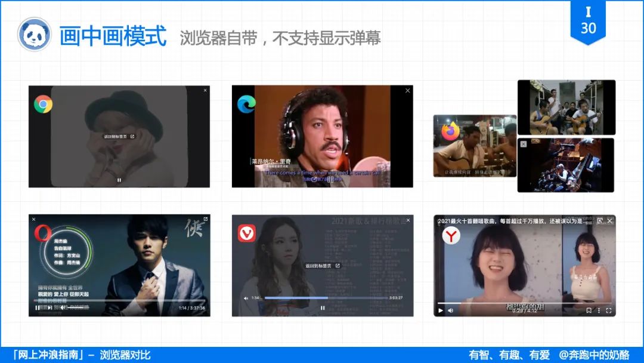Click 返回到标签页 button in Chrome window

tap(119, 136)
